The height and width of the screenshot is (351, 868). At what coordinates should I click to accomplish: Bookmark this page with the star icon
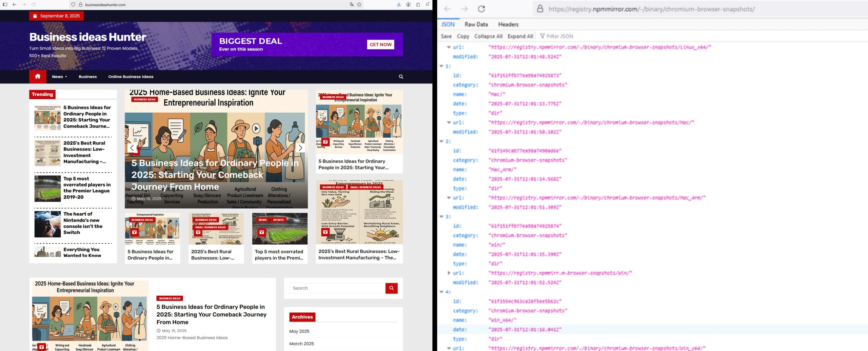pyautogui.click(x=359, y=5)
